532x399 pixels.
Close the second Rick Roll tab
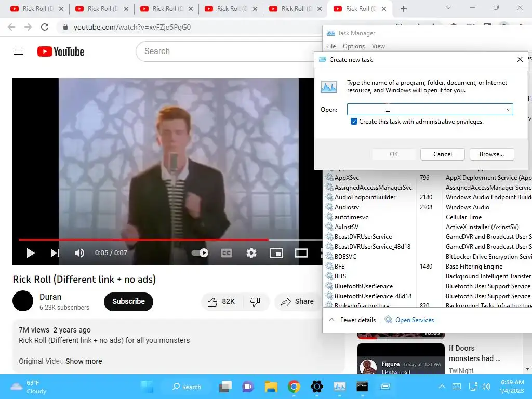tap(126, 9)
